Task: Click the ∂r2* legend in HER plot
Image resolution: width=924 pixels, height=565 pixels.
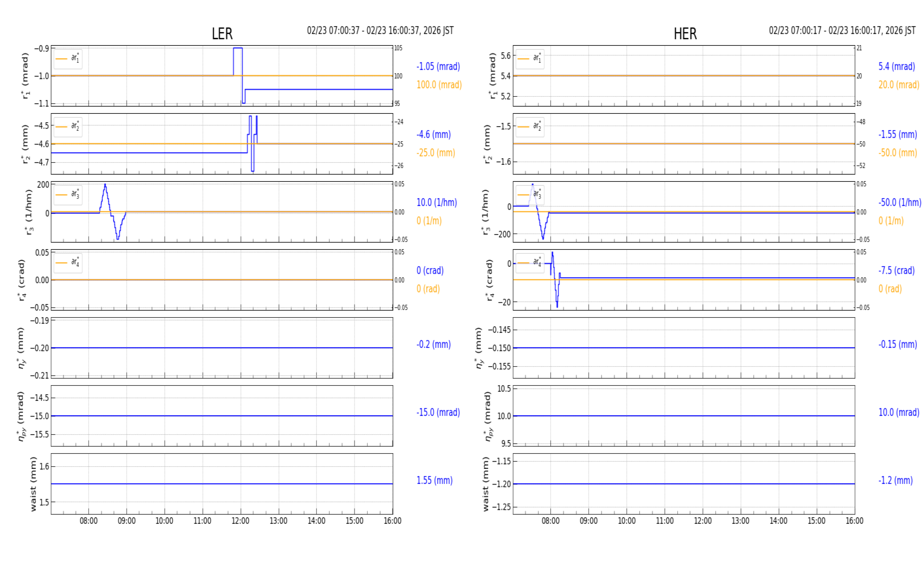Action: [x=530, y=126]
